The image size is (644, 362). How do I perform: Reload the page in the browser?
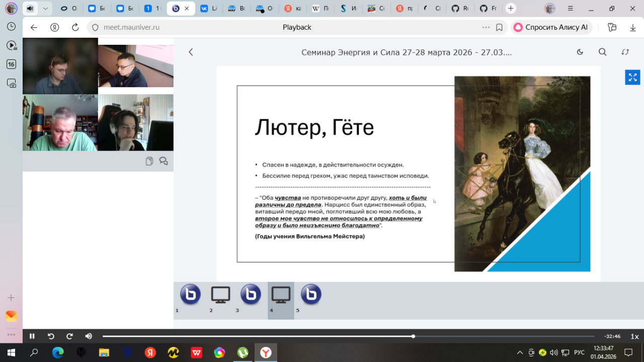click(x=75, y=27)
